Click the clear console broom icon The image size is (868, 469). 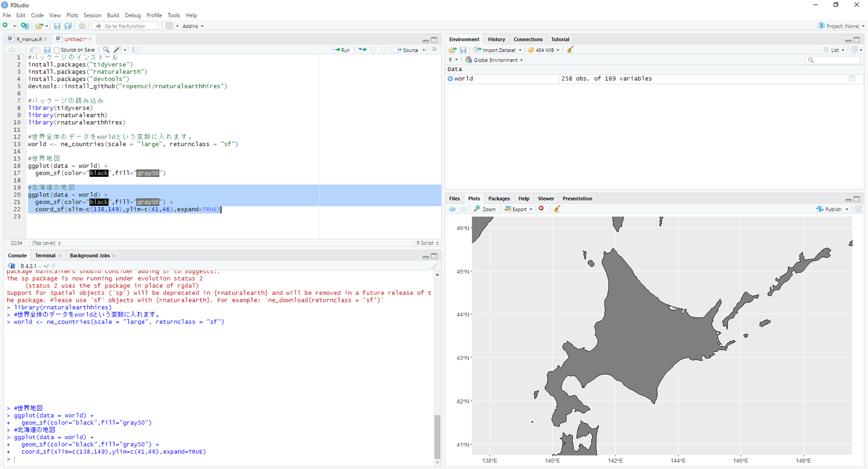tap(434, 266)
